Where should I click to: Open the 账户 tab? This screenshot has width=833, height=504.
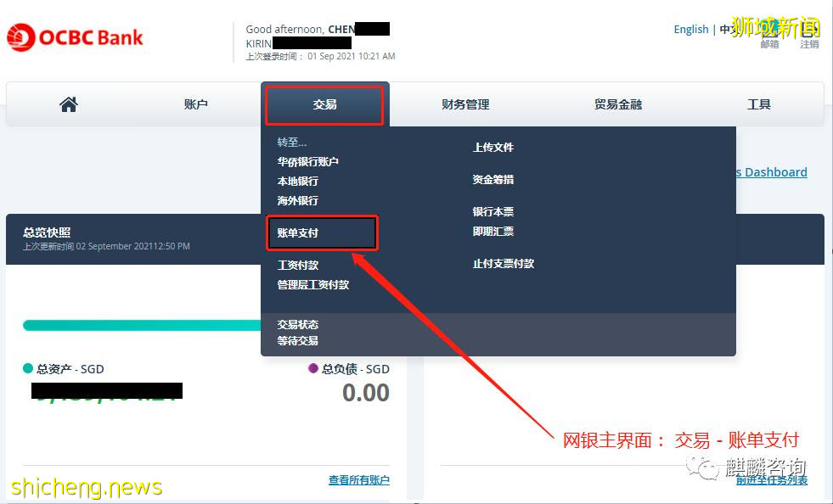click(x=196, y=103)
